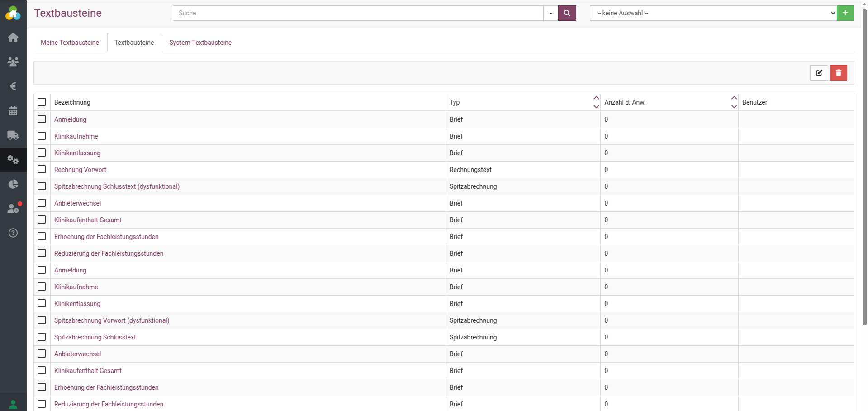The image size is (868, 411).
Task: Click the edit pencil icon button
Action: [819, 73]
